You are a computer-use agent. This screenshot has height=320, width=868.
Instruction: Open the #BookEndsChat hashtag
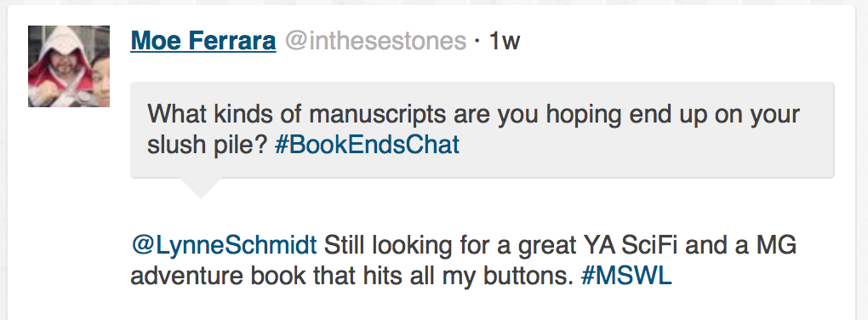point(367,145)
